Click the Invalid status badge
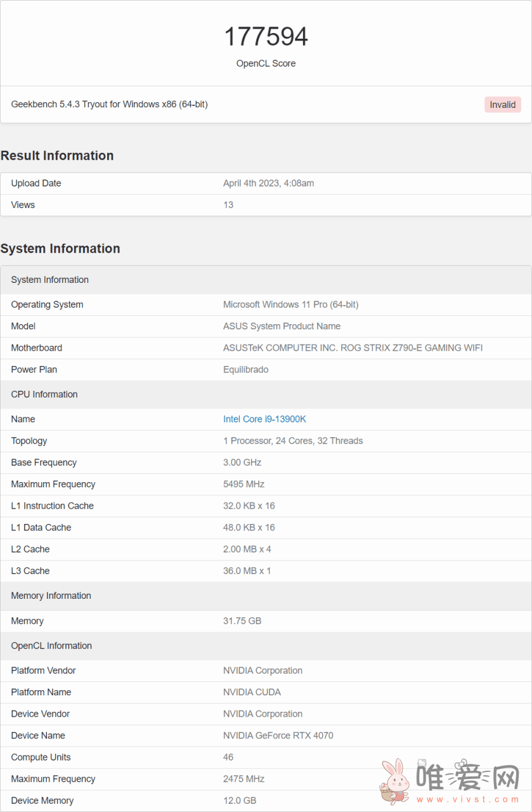Viewport: 532px width, 812px height. click(503, 105)
